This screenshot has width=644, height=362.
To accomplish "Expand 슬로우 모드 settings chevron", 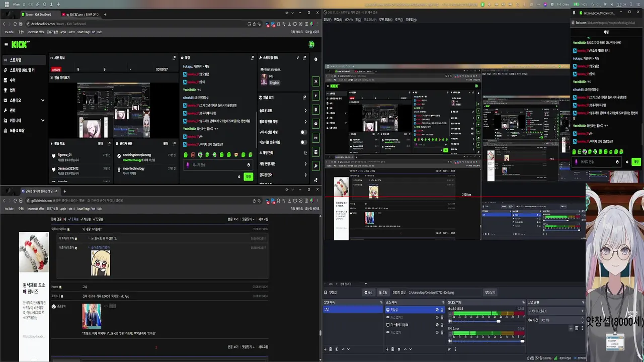I will pyautogui.click(x=305, y=111).
